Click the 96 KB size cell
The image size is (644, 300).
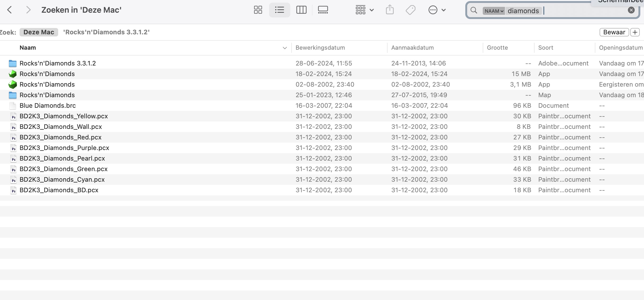tap(522, 106)
